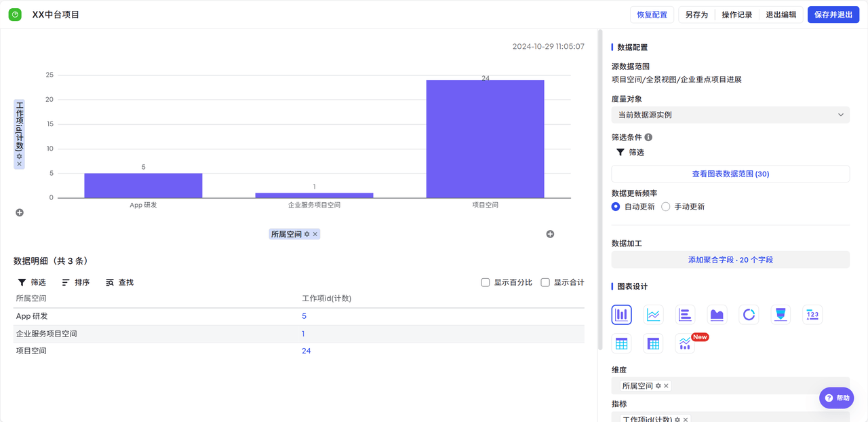The image size is (868, 422).
Task: Open settings gear on 所属空间 dimension tag
Action: click(x=658, y=386)
